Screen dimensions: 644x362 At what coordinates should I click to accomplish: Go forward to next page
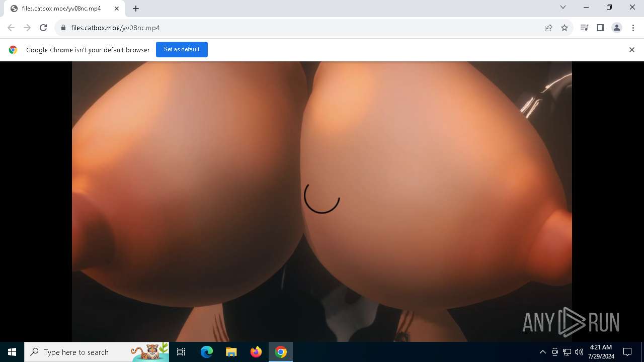27,28
